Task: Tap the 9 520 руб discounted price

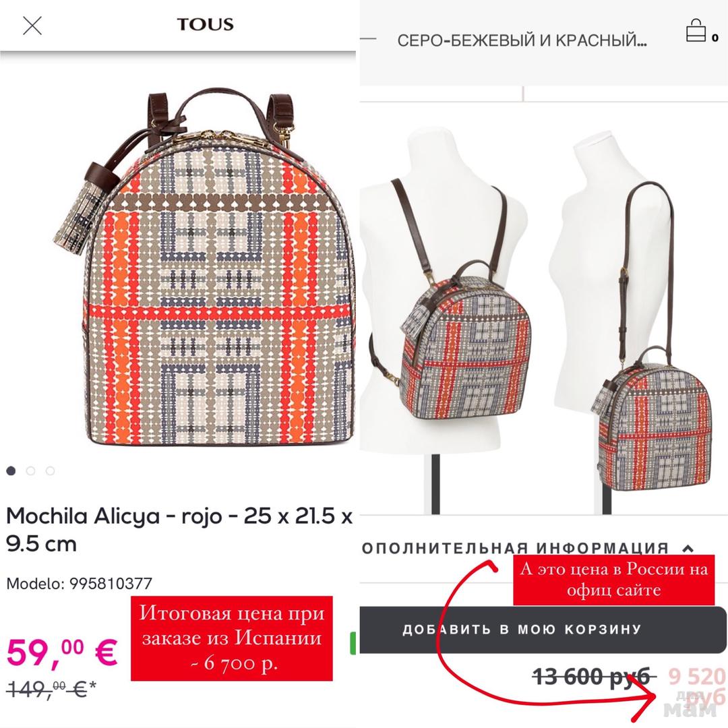Action: 697,686
